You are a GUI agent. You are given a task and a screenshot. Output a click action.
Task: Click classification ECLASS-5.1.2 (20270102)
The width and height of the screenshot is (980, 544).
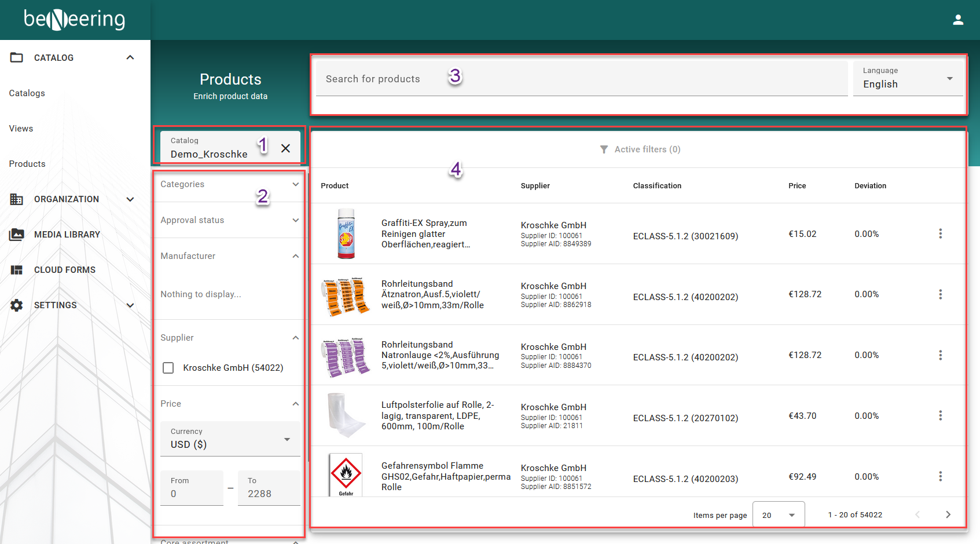(x=685, y=418)
